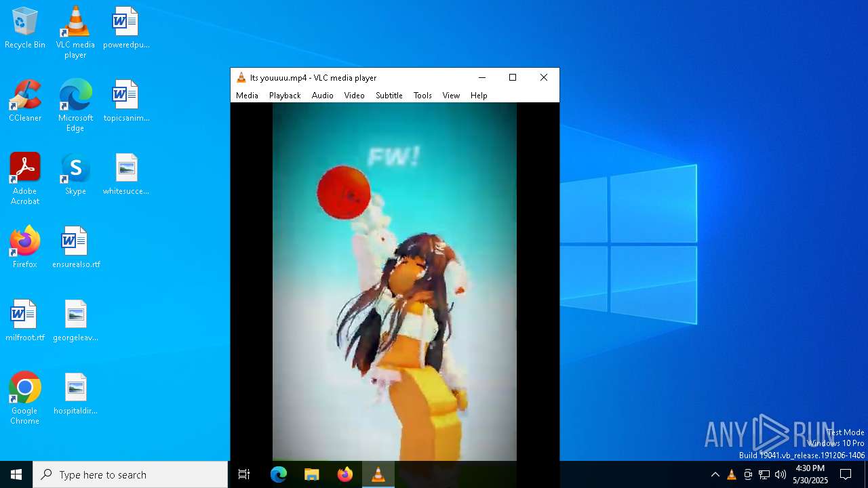Select the VLC media player desktop shortcut
The height and width of the screenshot is (488, 868).
(x=75, y=33)
